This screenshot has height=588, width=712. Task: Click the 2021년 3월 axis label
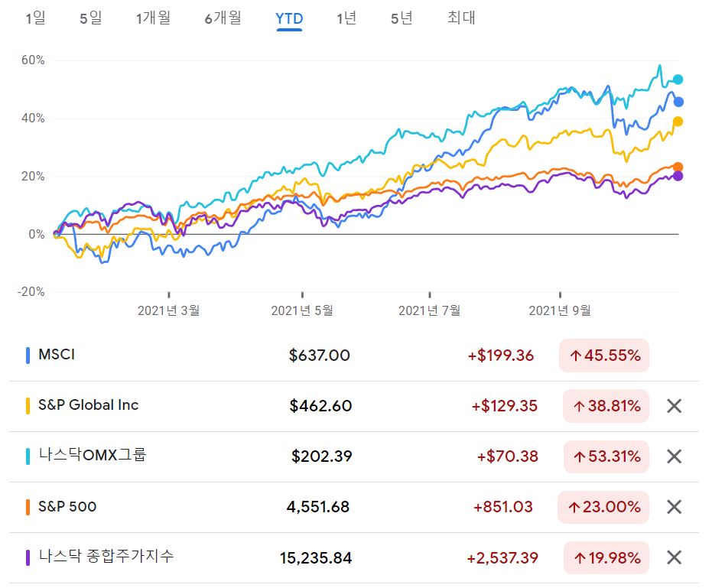pos(169,310)
